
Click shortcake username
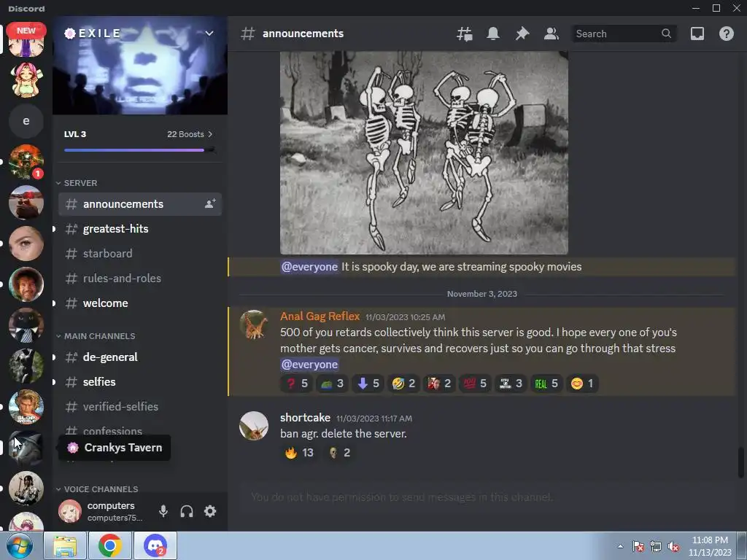coord(305,418)
